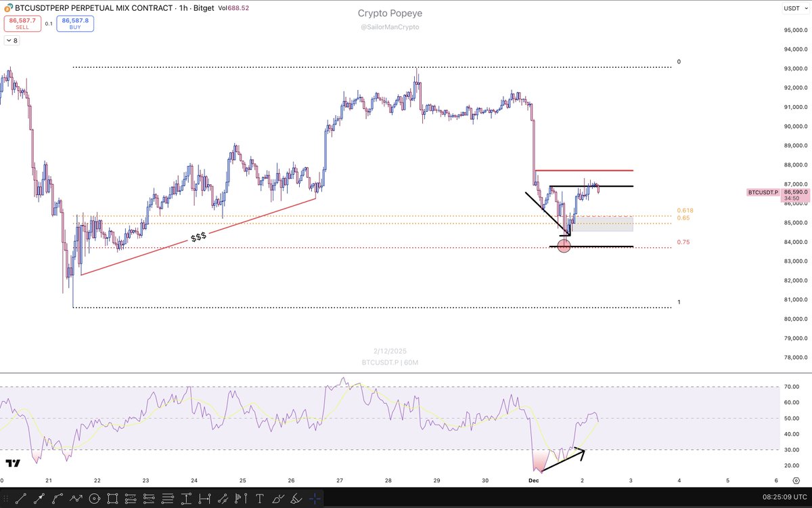Choose the flag mark tool in drawing bar
Image resolution: width=812 pixels, height=508 pixels.
coord(241,499)
